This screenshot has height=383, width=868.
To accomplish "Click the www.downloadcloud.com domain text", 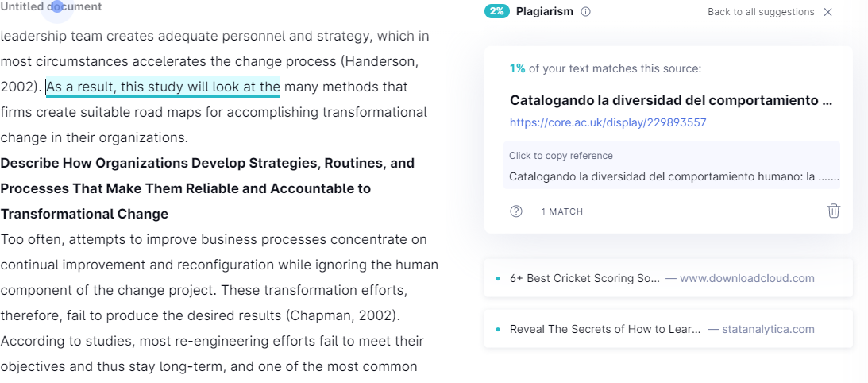I will click(x=746, y=278).
